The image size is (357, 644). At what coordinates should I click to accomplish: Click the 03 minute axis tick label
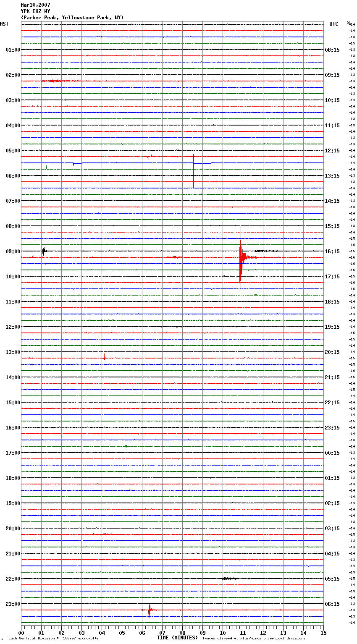click(x=81, y=633)
